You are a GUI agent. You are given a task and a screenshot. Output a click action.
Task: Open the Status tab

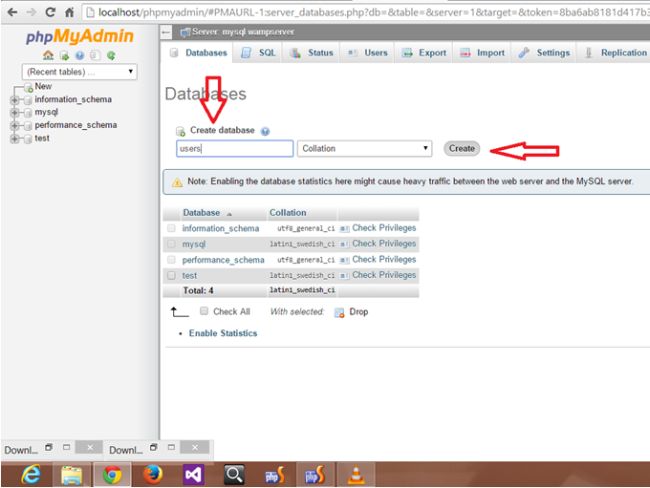point(312,53)
